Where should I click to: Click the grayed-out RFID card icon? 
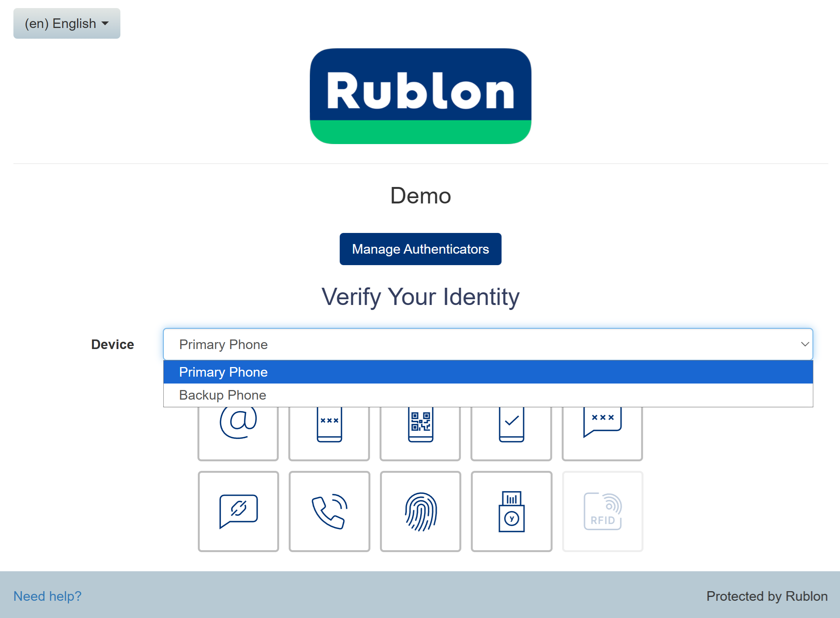pyautogui.click(x=602, y=511)
